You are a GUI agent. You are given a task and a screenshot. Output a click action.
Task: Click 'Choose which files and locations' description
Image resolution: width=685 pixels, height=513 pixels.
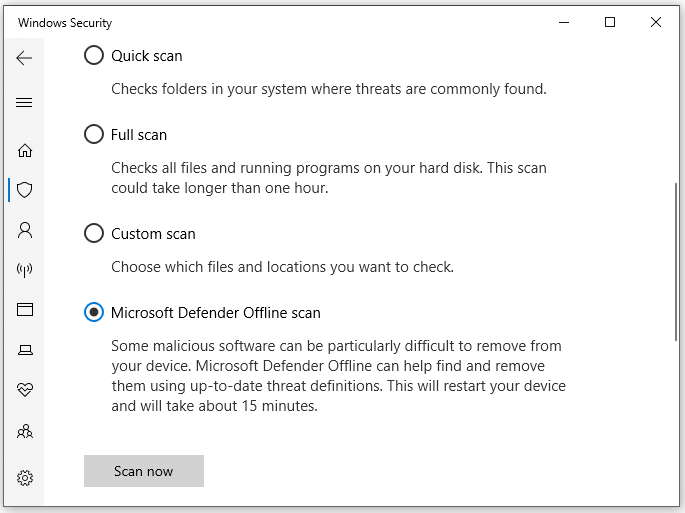pos(283,267)
